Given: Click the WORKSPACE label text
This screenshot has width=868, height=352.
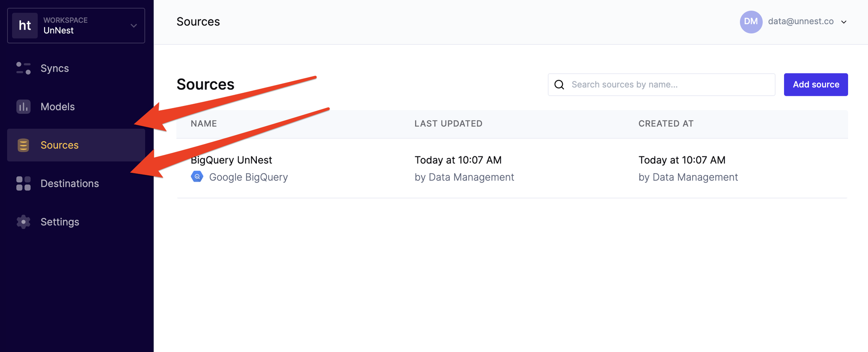Looking at the screenshot, I should [66, 20].
